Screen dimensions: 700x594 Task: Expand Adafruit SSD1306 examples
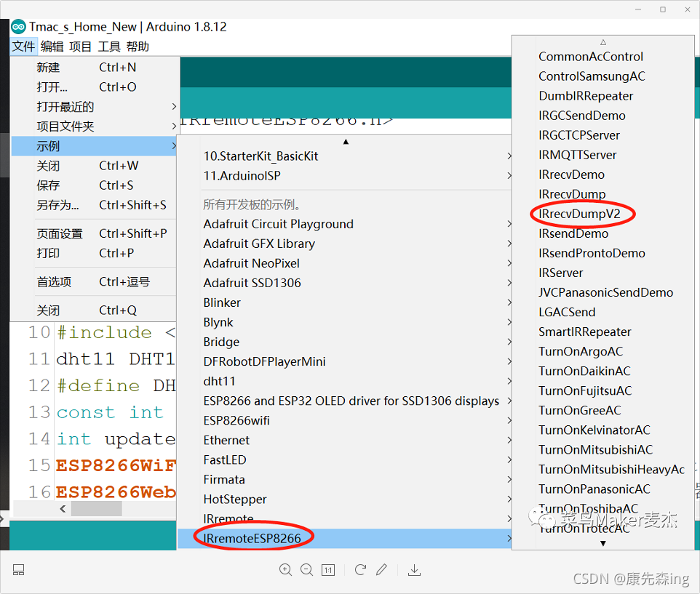pos(345,283)
